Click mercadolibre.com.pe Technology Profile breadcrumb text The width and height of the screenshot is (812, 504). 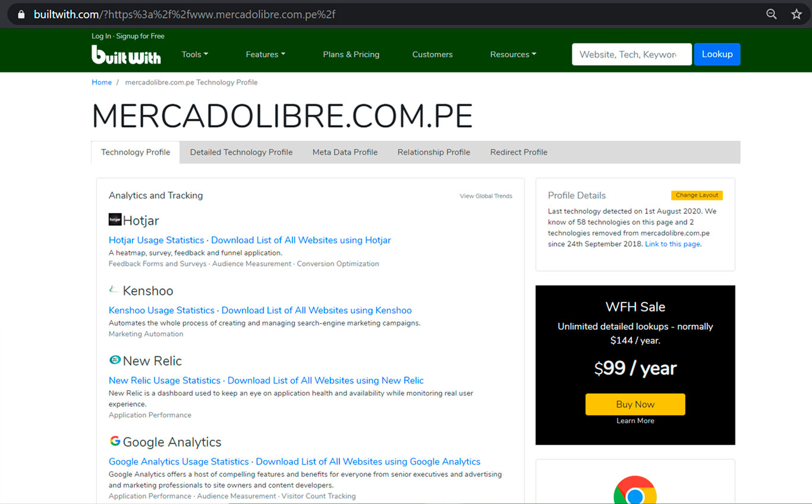(x=191, y=82)
